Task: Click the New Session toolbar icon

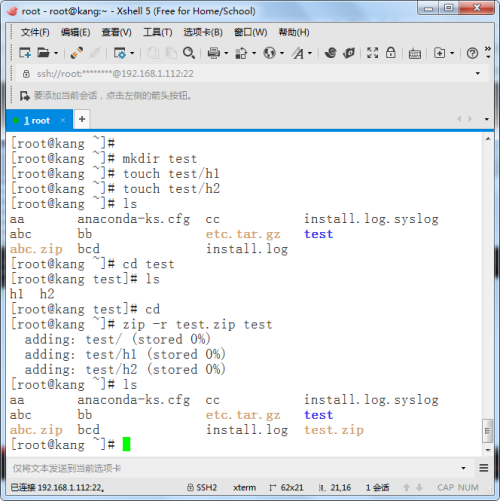Action: coord(25,53)
